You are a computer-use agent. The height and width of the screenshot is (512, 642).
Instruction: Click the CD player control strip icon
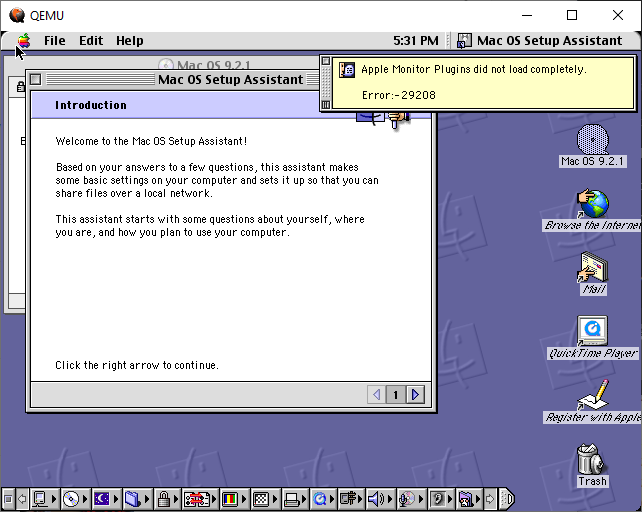(71, 498)
